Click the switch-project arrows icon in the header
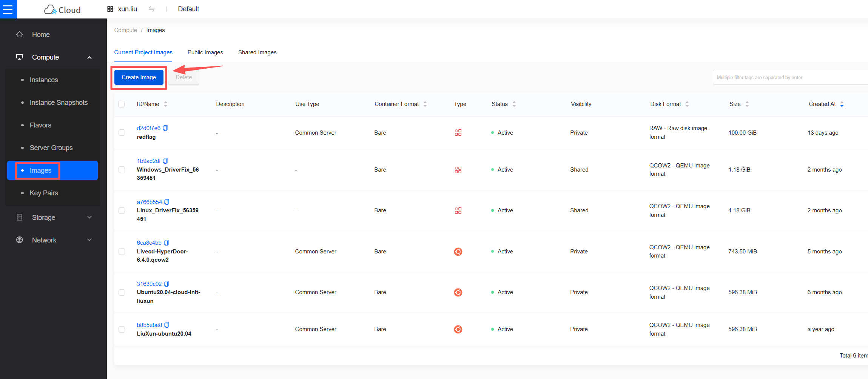The width and height of the screenshot is (868, 379). [x=152, y=9]
